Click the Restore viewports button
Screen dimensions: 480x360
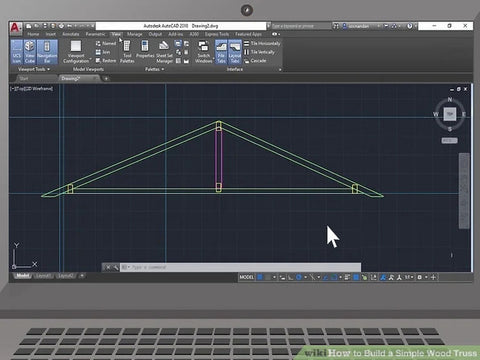[x=106, y=61]
